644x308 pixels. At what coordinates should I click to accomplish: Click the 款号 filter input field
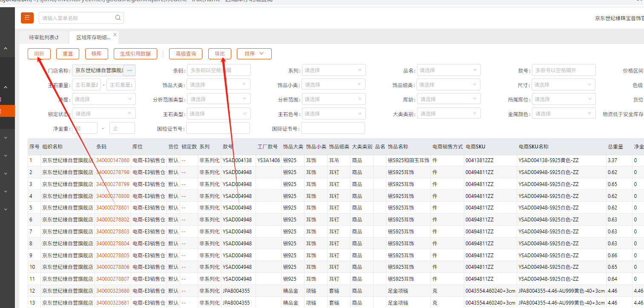(563, 70)
